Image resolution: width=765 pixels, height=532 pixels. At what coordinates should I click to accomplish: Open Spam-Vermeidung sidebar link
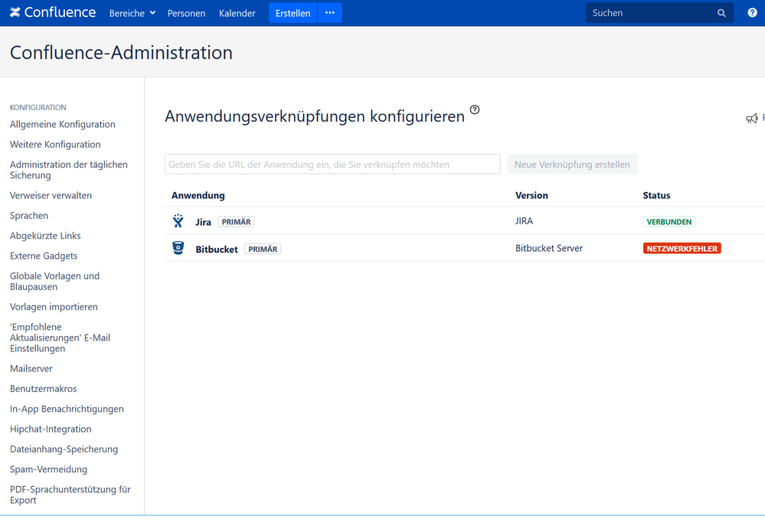49,469
